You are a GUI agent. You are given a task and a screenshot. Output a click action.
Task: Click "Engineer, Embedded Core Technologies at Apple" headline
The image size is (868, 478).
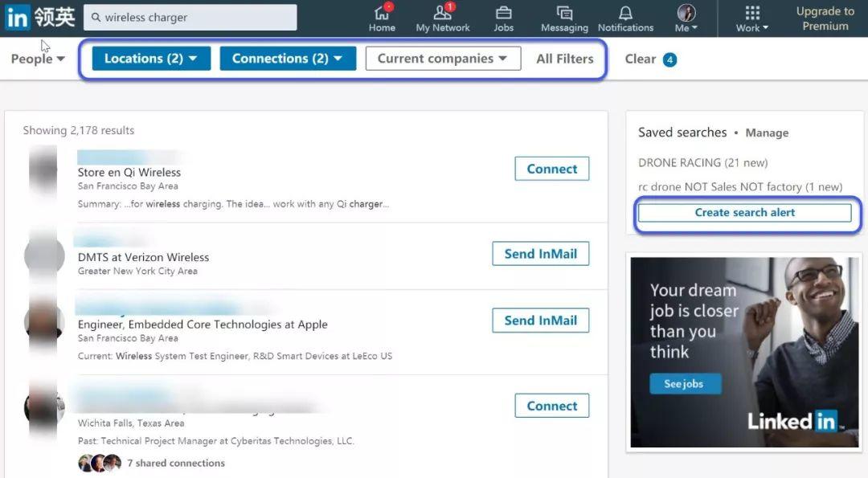(x=203, y=325)
